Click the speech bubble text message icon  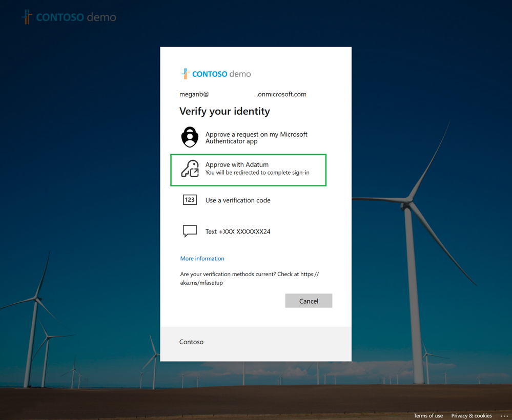190,231
